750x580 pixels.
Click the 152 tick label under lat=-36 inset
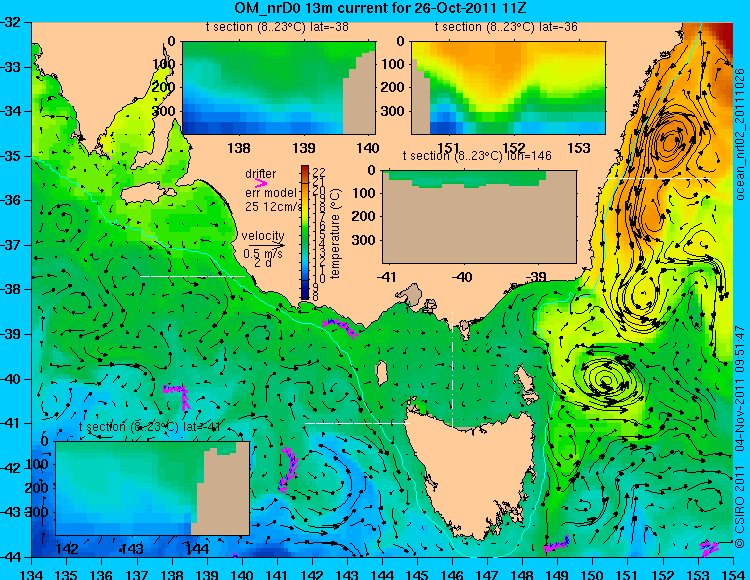(514, 148)
